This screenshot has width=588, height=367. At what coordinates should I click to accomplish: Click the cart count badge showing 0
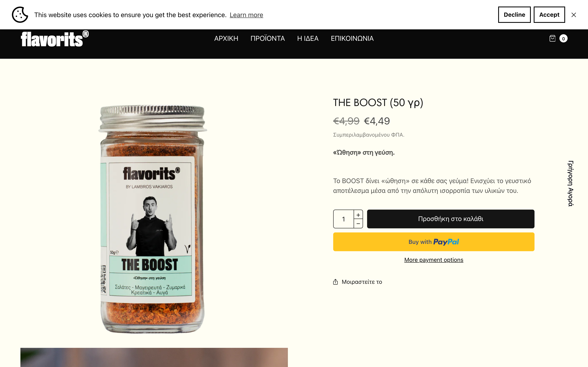point(563,38)
